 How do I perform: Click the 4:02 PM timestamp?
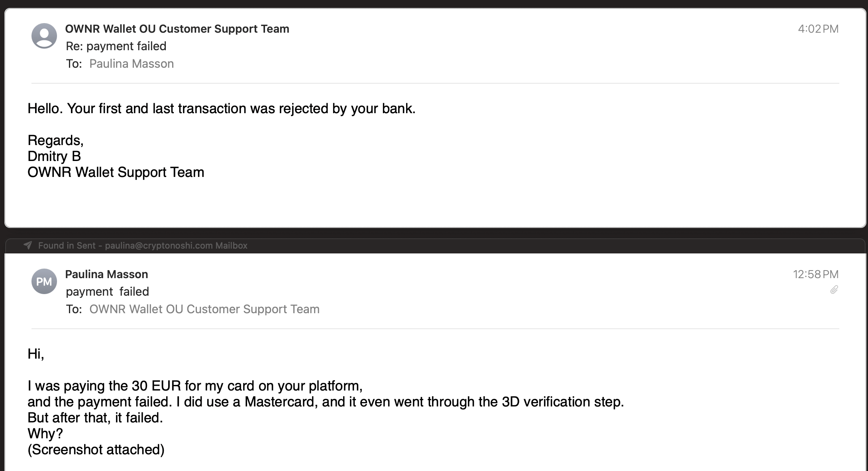coord(818,29)
